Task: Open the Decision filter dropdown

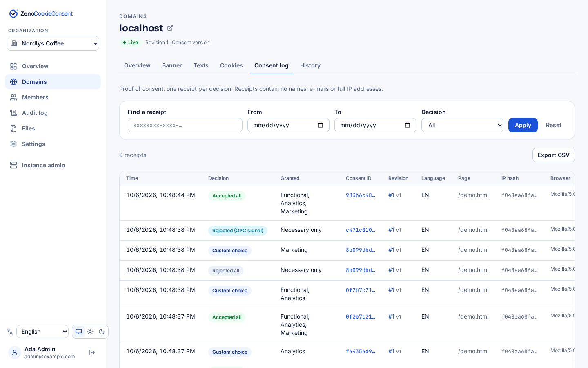Action: [462, 125]
